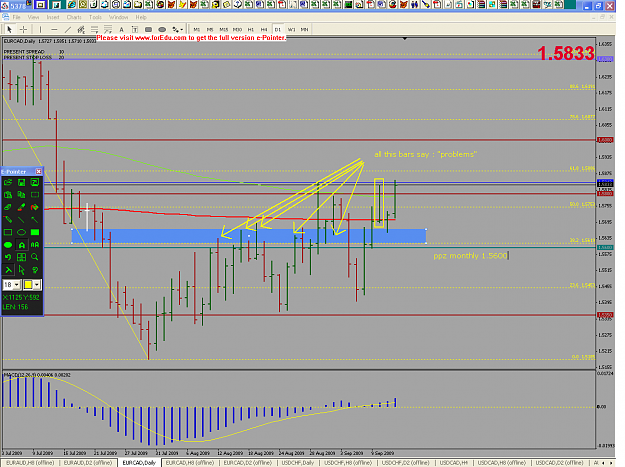Choose the grey rectangle shape tool

pos(148,29)
